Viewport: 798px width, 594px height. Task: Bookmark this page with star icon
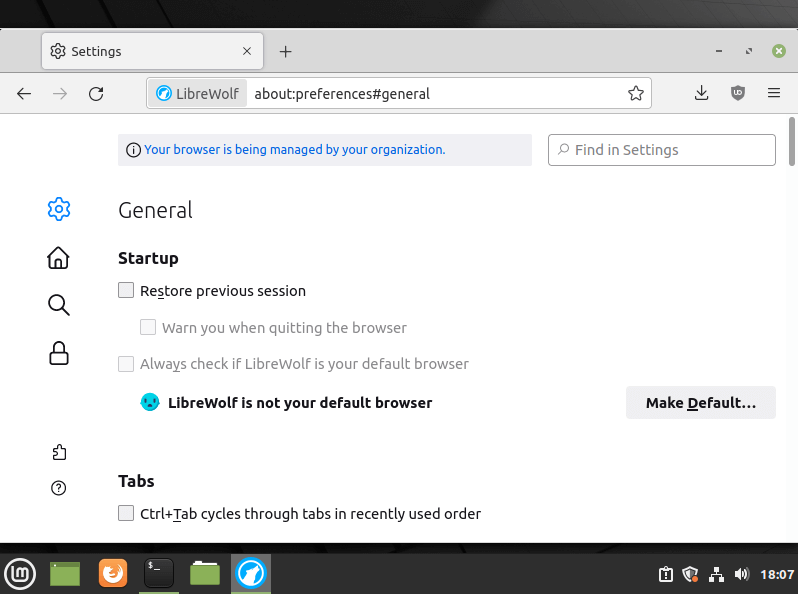(635, 94)
